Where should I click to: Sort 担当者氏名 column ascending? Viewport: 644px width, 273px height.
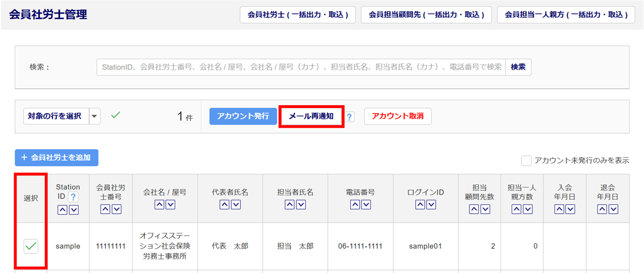[x=289, y=205]
